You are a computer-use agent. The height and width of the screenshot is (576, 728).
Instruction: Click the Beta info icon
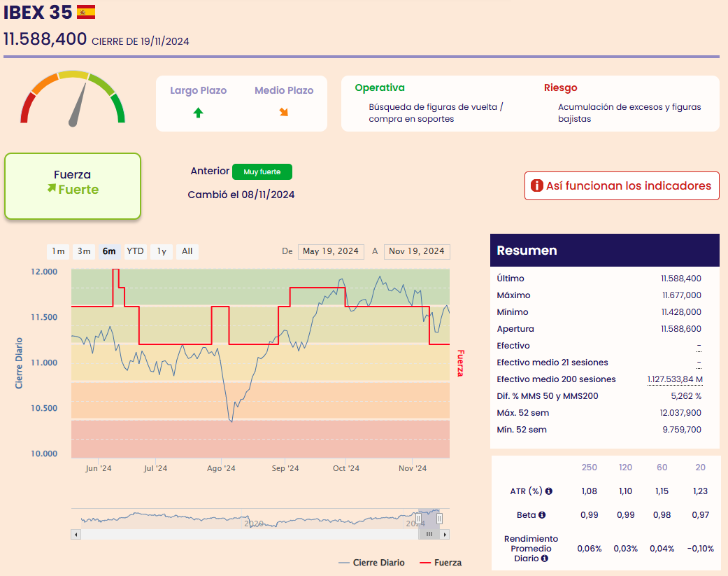click(542, 515)
